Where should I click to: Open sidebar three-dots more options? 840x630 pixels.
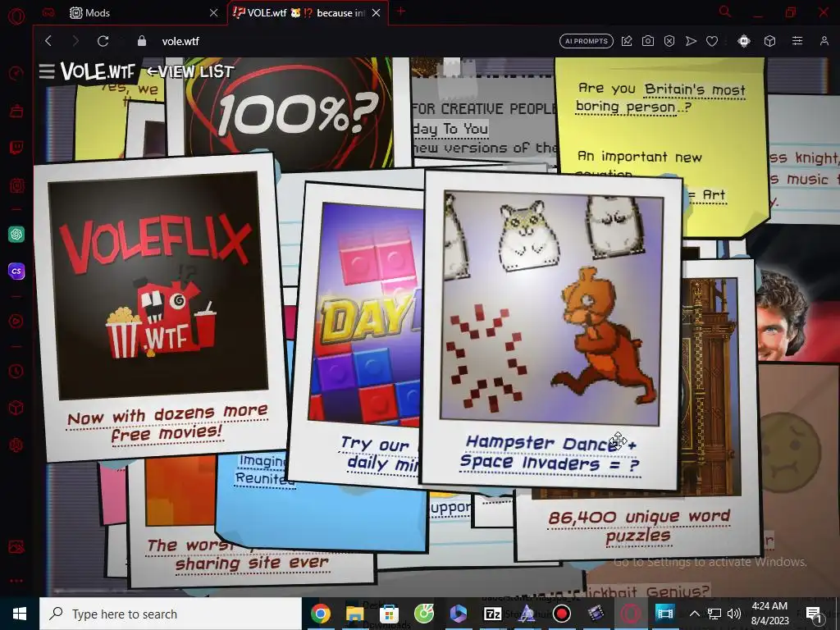point(16,580)
